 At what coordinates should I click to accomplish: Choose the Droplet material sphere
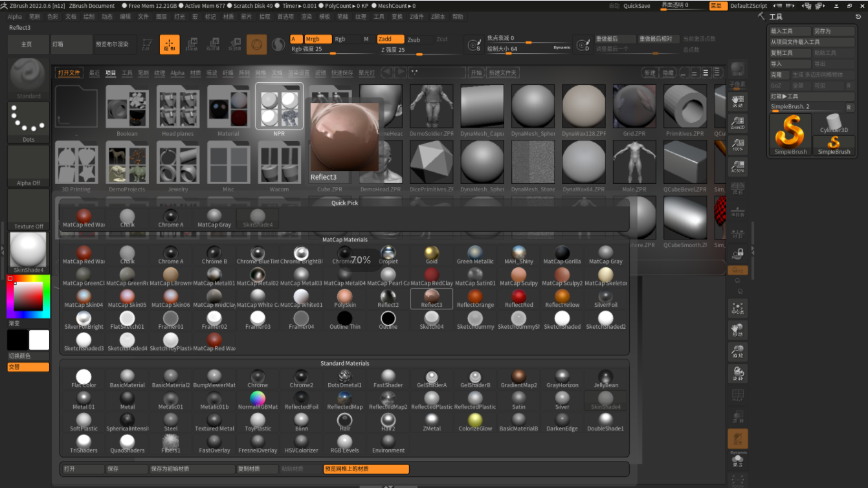click(x=388, y=255)
